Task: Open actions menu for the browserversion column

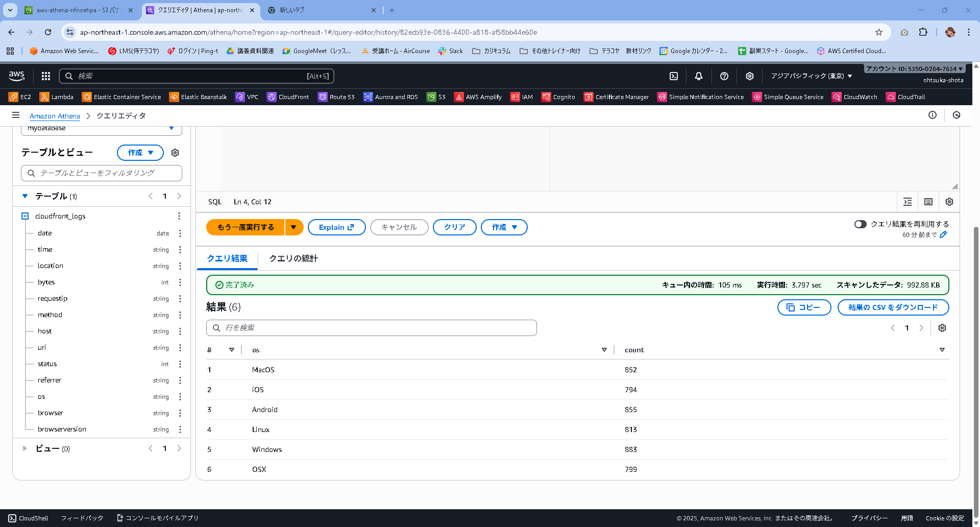Action: (180, 429)
